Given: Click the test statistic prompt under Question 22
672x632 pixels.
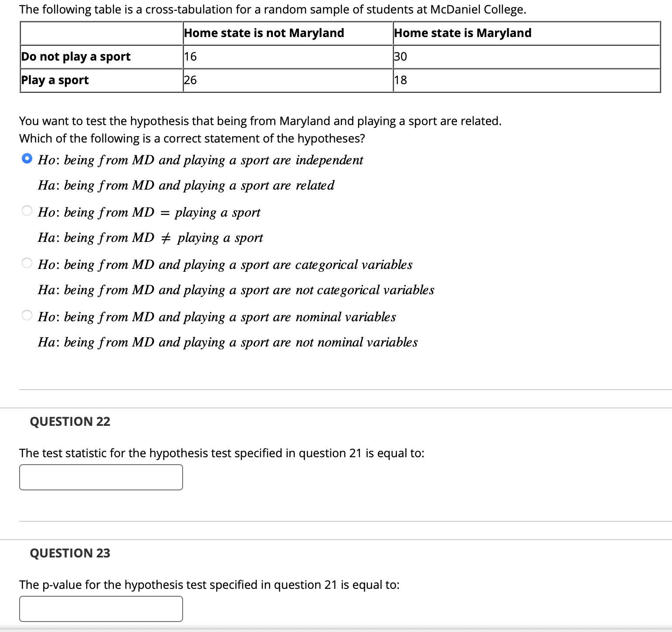Looking at the screenshot, I should 221,453.
